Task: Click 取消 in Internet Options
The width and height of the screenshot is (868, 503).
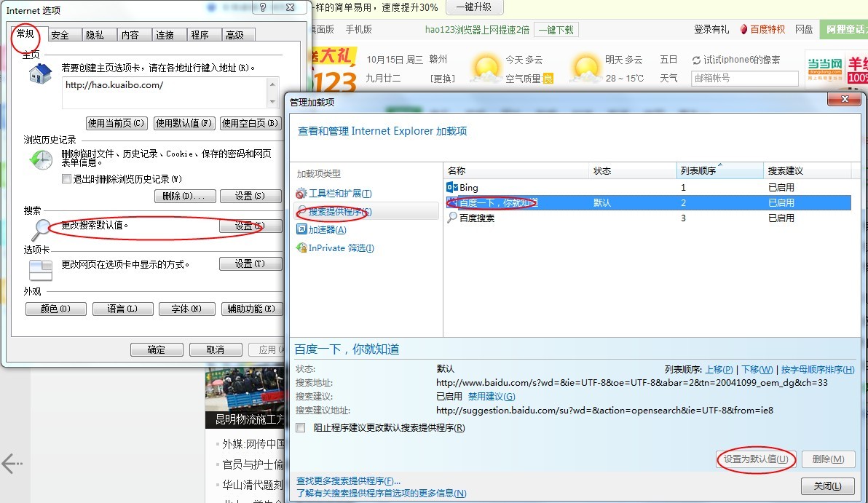Action: click(216, 349)
